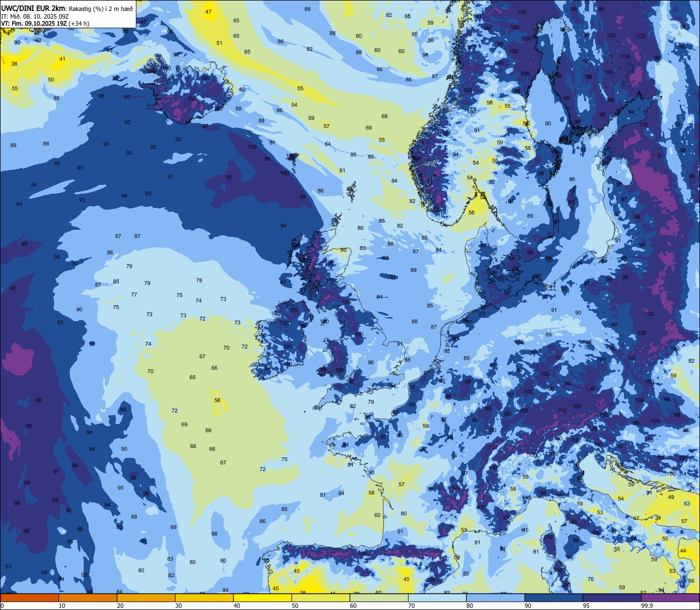Image resolution: width=700 pixels, height=610 pixels.
Task: Click the humidity value "76" on the map
Action: pos(591,579)
